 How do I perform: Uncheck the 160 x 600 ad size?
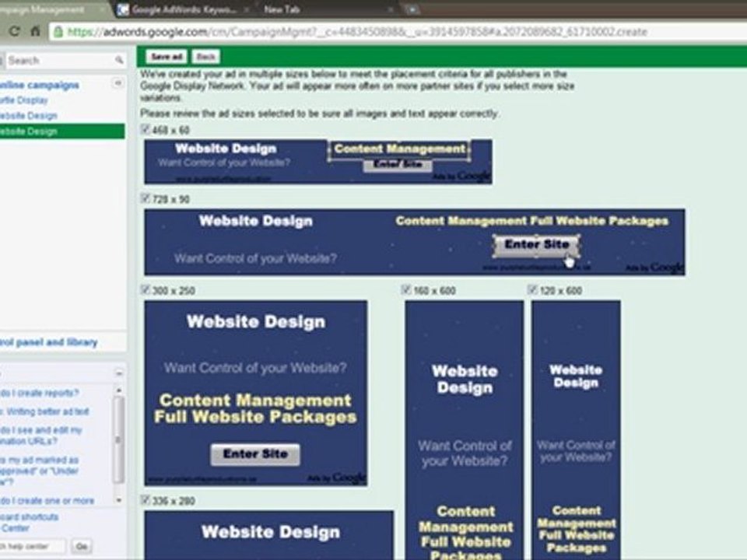click(x=406, y=289)
